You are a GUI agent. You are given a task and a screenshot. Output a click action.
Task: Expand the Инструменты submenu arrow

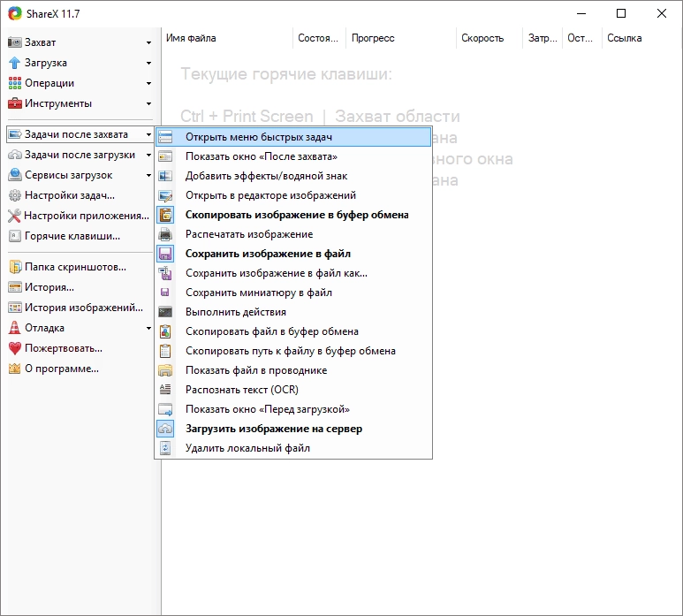coord(148,103)
